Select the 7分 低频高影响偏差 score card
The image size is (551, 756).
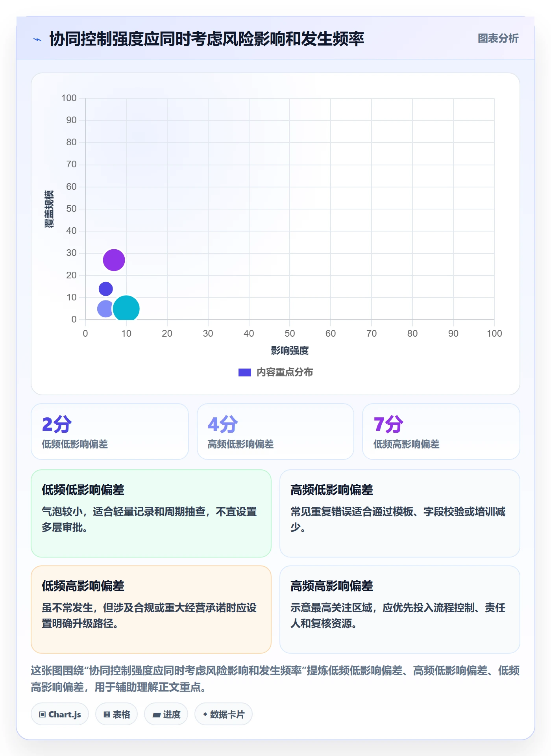click(x=441, y=432)
